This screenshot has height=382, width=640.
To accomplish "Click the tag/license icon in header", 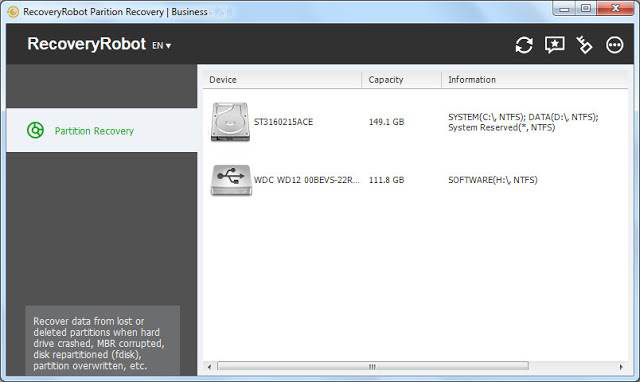I will pos(584,44).
